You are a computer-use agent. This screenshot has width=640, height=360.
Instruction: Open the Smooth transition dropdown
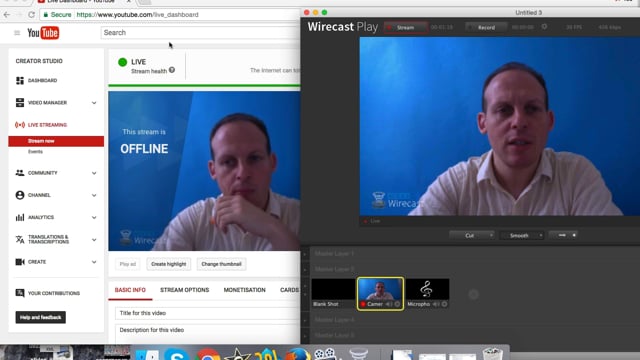click(522, 236)
